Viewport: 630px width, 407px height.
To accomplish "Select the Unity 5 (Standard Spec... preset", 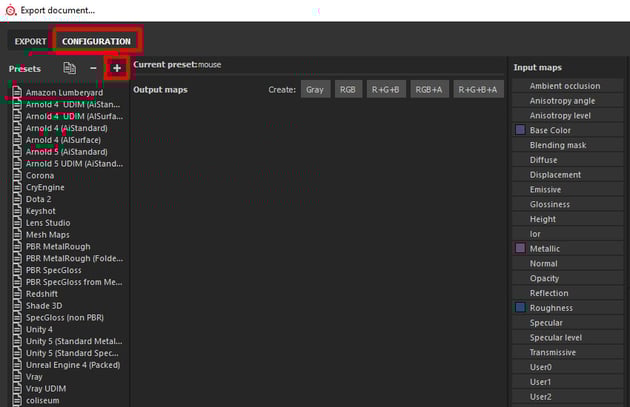I will point(72,353).
